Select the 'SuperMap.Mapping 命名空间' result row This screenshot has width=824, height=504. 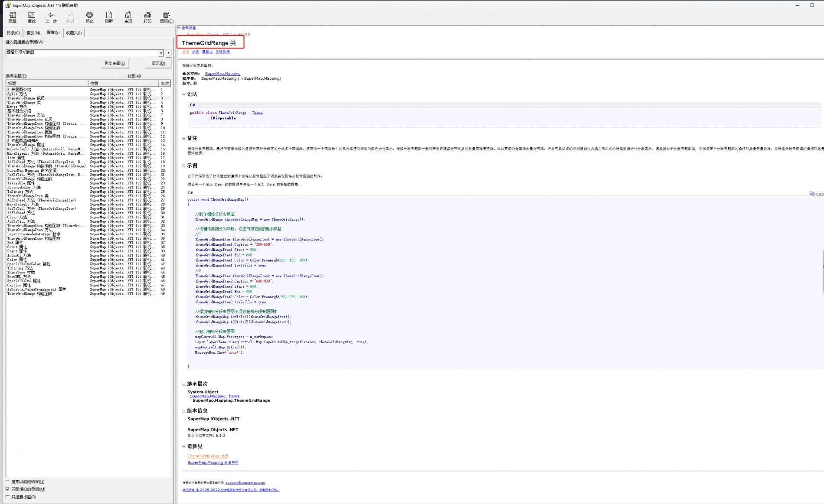[x=88, y=170]
